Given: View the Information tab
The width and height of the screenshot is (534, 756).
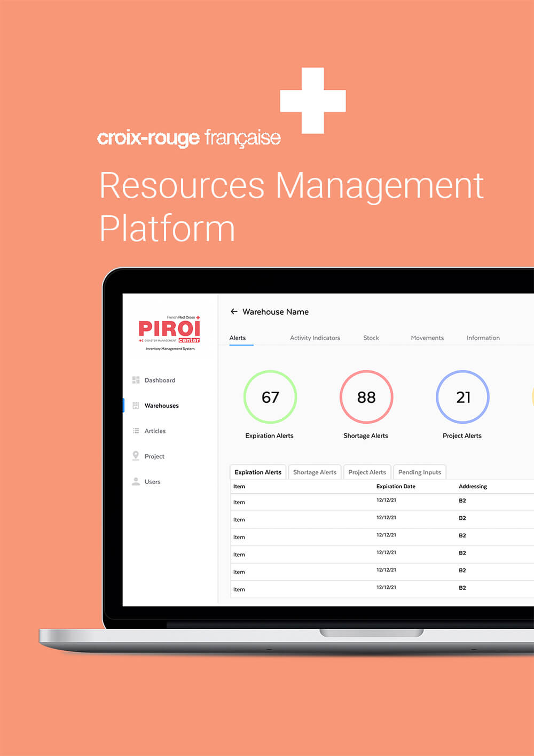Looking at the screenshot, I should [483, 338].
